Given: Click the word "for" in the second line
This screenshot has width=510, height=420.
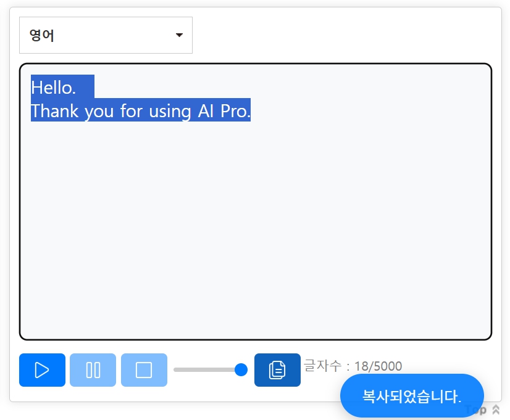Looking at the screenshot, I should pyautogui.click(x=132, y=111).
